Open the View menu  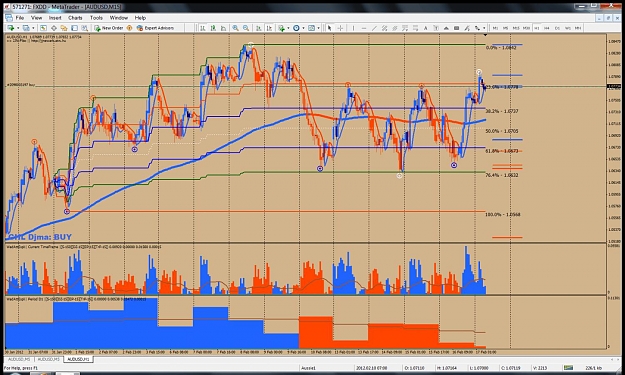[x=36, y=18]
